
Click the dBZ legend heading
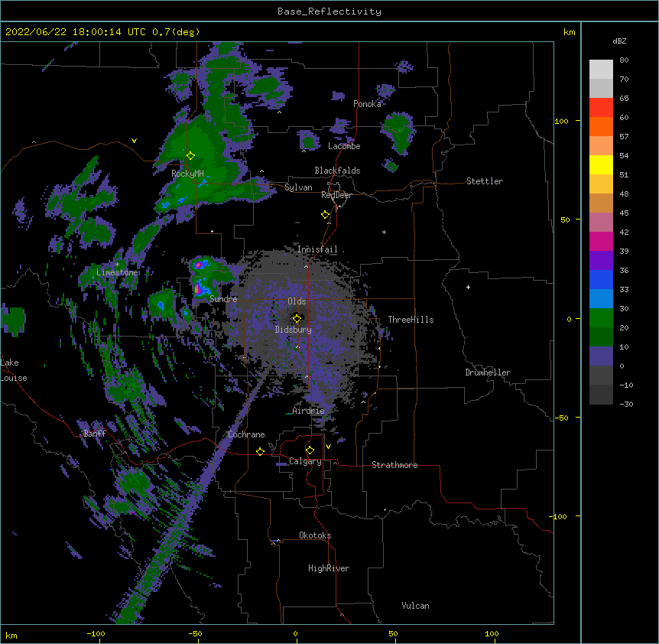(619, 41)
